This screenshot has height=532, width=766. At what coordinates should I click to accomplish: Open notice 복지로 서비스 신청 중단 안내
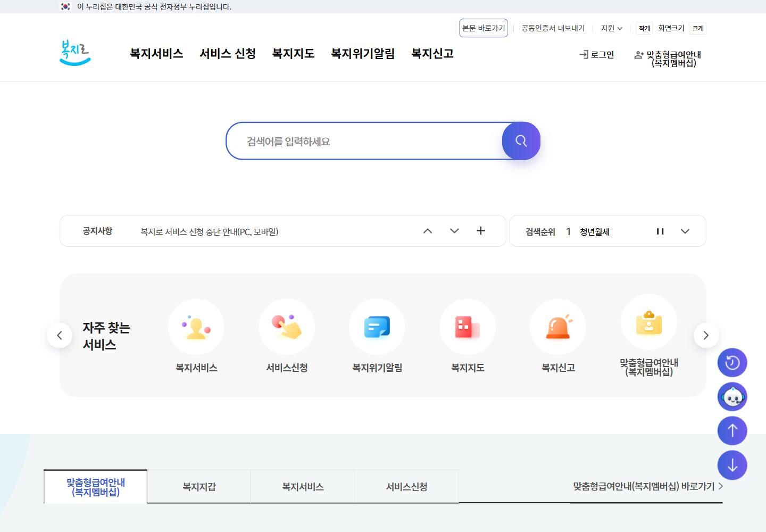tap(210, 231)
